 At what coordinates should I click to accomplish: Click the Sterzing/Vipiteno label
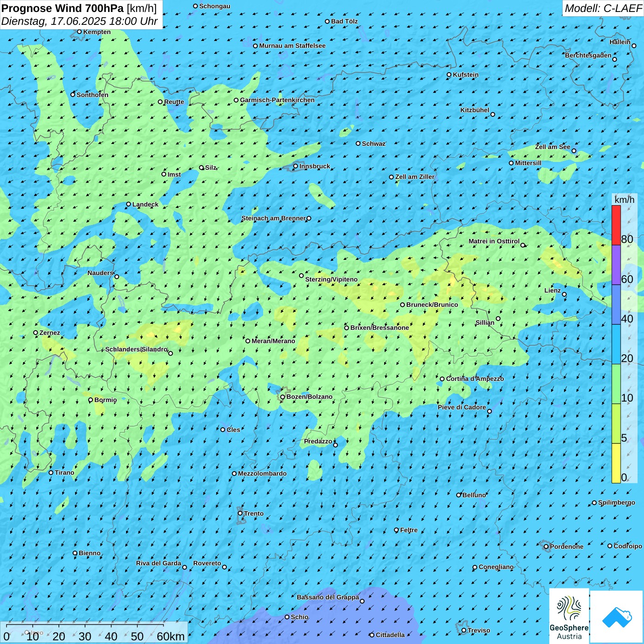click(331, 279)
